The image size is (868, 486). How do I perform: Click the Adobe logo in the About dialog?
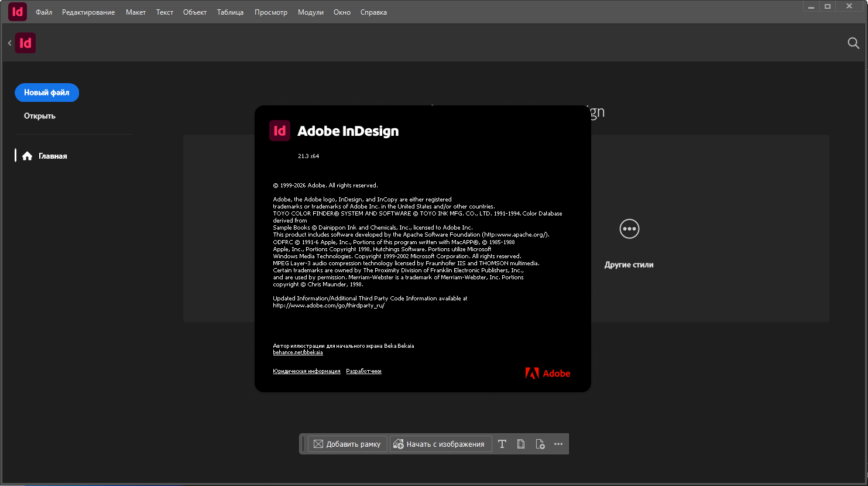547,374
